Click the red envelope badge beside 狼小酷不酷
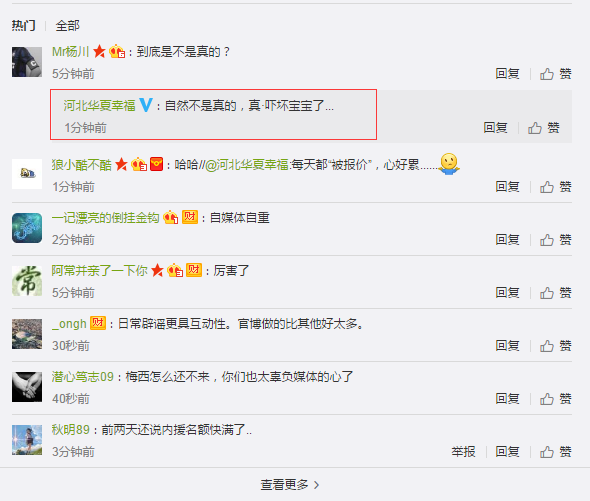Screen dimensions: 590x501 (x=157, y=164)
